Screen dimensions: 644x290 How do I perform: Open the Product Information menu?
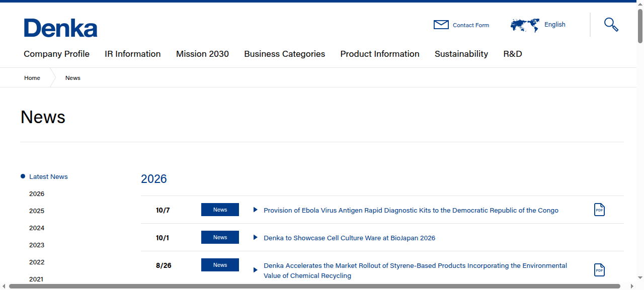pyautogui.click(x=380, y=54)
